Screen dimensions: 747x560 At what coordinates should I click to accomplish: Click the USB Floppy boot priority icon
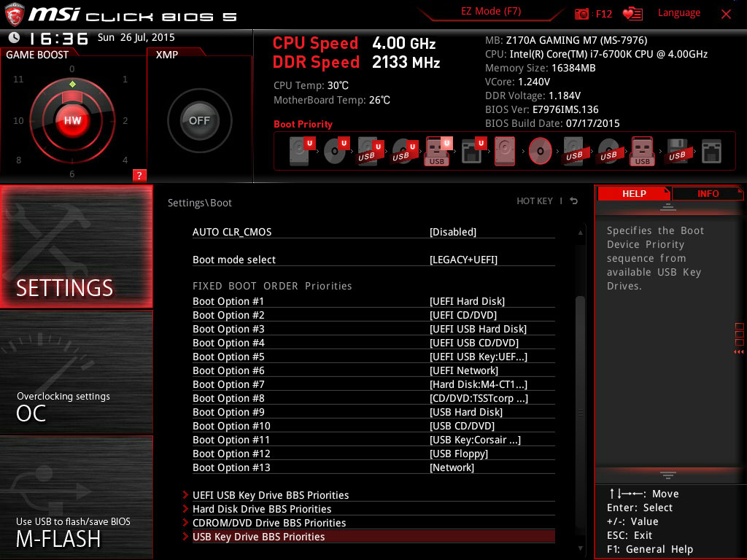pyautogui.click(x=677, y=151)
